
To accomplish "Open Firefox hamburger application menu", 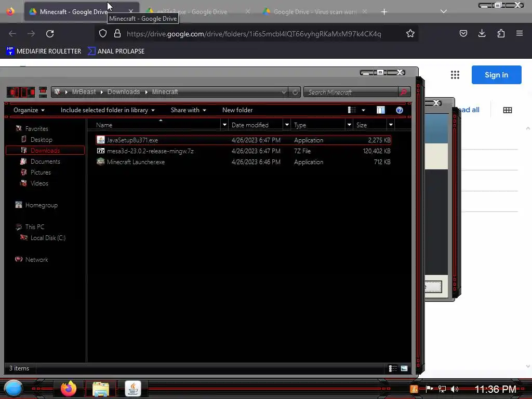I will pyautogui.click(x=520, y=33).
